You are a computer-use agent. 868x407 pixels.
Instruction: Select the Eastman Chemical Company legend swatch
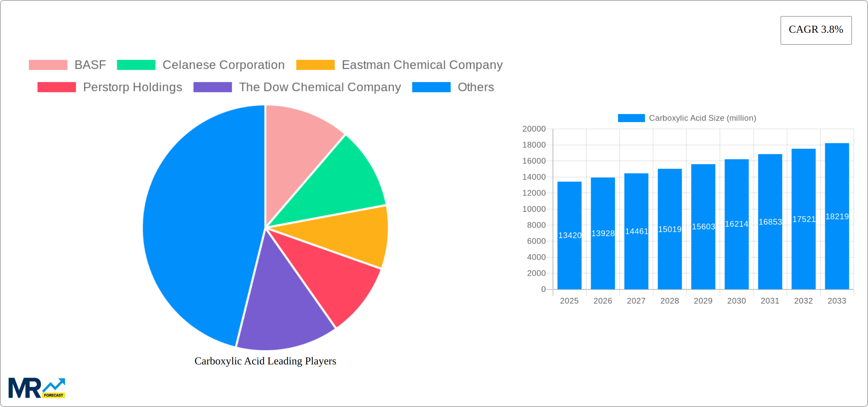pyautogui.click(x=315, y=65)
